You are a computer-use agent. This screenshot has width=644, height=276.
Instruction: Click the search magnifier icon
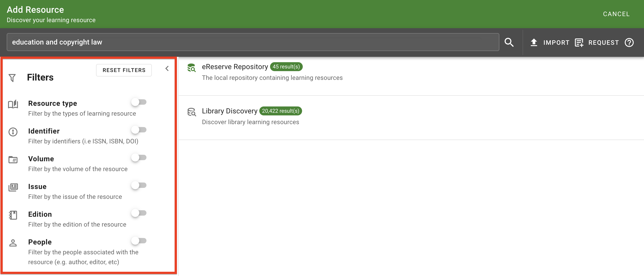[x=510, y=42]
